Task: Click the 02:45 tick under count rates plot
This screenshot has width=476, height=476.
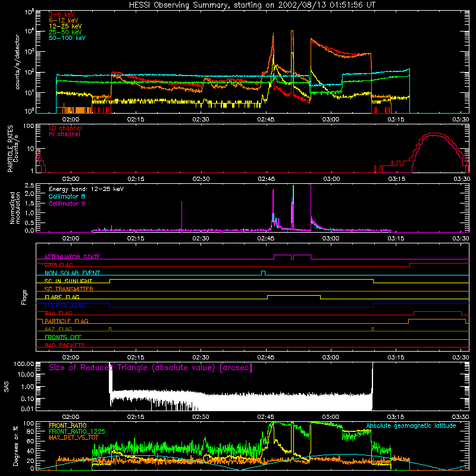Action: pos(265,120)
